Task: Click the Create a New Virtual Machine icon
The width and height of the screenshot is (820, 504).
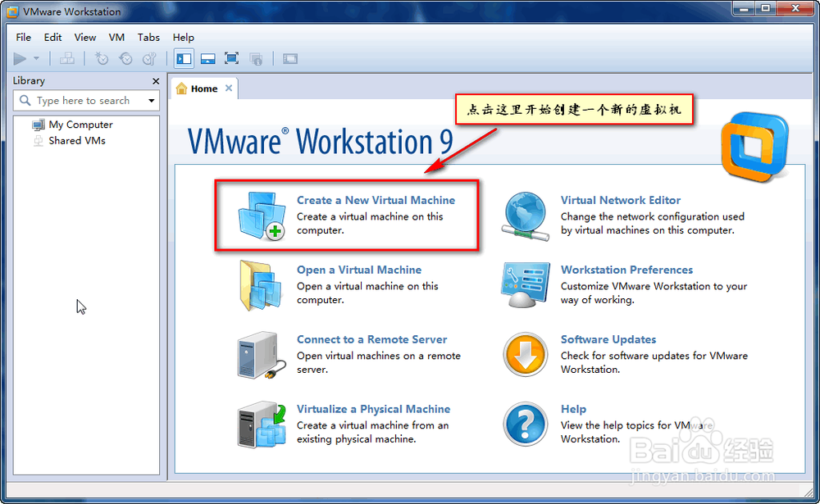Action: coord(262,216)
